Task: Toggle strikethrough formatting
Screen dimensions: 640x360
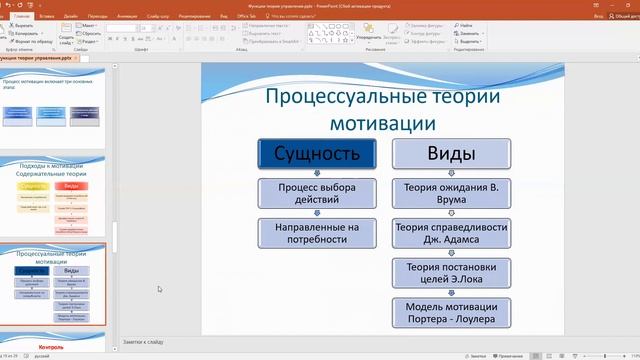Action: click(140, 39)
